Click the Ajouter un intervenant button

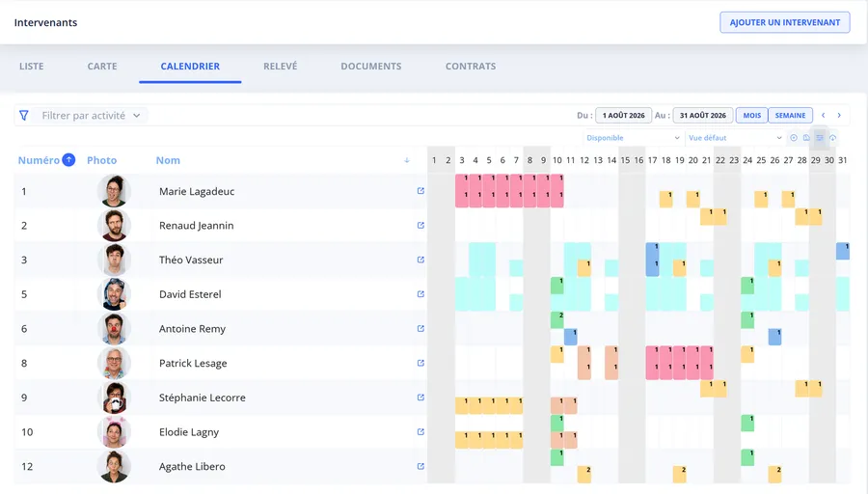pyautogui.click(x=785, y=22)
